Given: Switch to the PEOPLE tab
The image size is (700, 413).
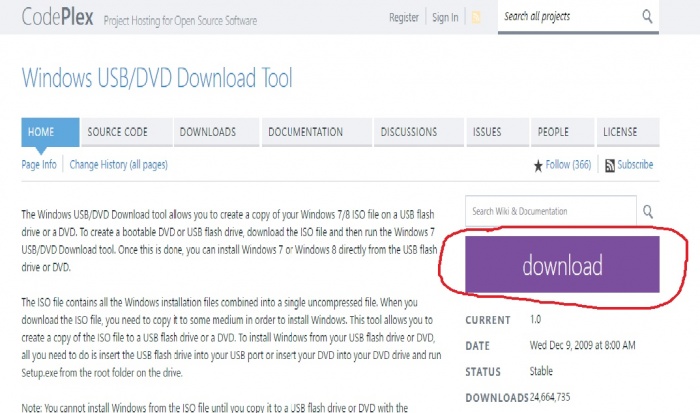Looking at the screenshot, I should [562, 132].
